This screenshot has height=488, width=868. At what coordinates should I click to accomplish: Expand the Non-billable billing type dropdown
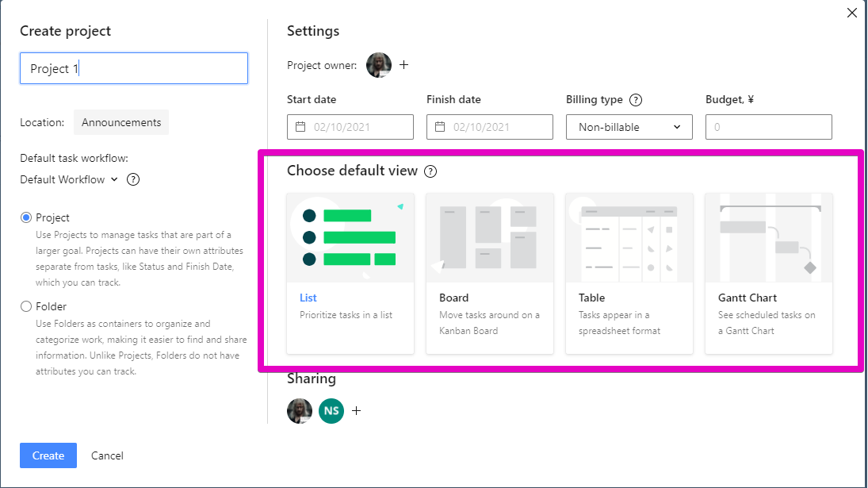coord(629,127)
